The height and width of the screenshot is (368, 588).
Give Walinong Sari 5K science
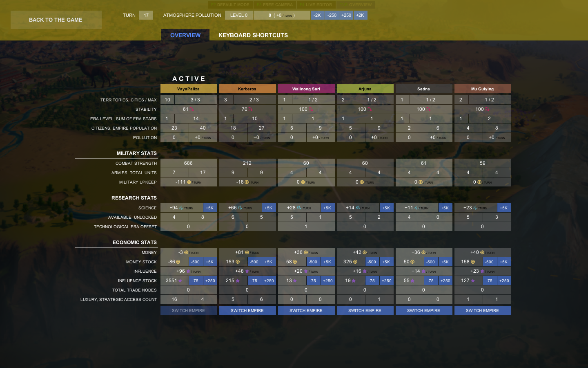point(327,208)
